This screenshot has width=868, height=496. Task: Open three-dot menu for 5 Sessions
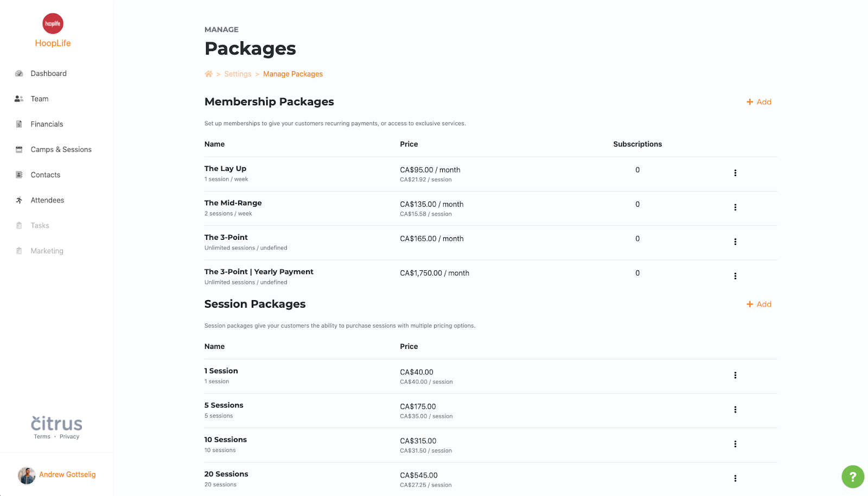tap(735, 410)
